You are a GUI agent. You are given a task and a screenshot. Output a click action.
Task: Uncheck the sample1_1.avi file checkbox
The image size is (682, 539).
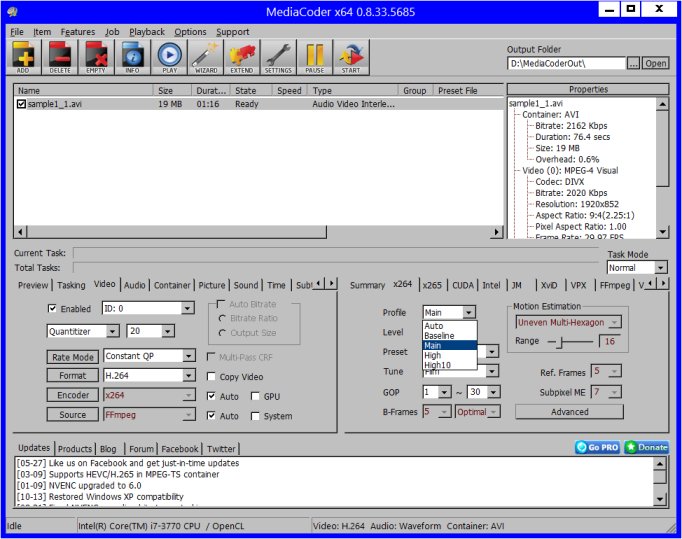click(x=21, y=104)
